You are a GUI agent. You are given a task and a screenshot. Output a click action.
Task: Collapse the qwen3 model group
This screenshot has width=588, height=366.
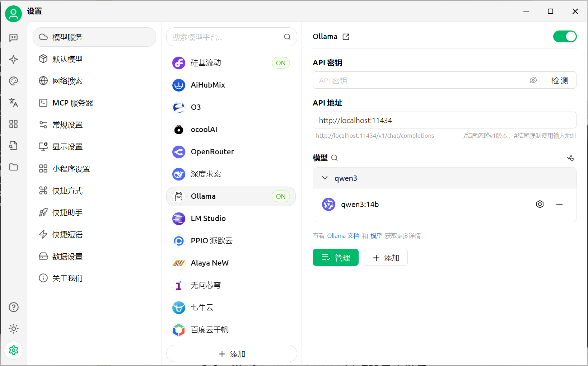(x=325, y=178)
